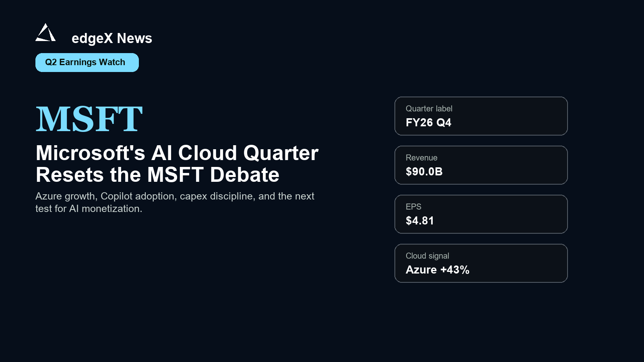Click the FY26 Q4 value
Image resolution: width=644 pixels, height=362 pixels.
(x=428, y=123)
